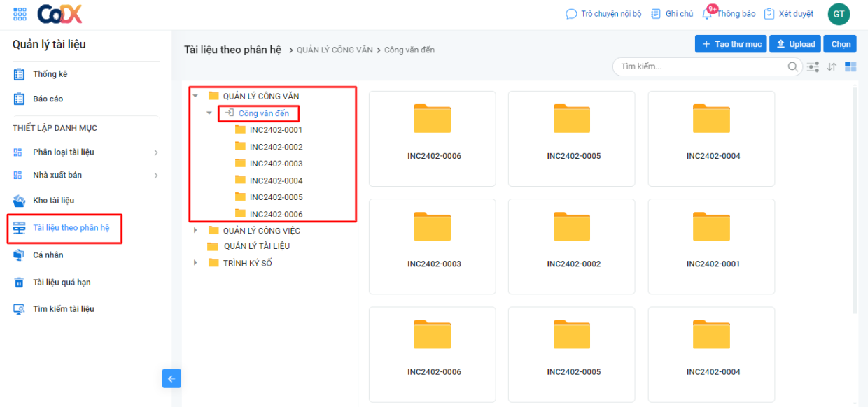
Task: Click the GT user avatar
Action: [839, 13]
